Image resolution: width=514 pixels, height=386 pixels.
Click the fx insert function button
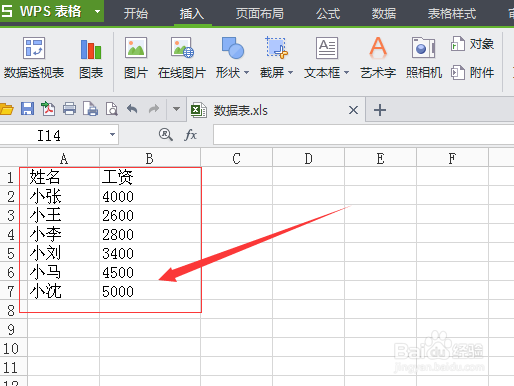click(190, 135)
